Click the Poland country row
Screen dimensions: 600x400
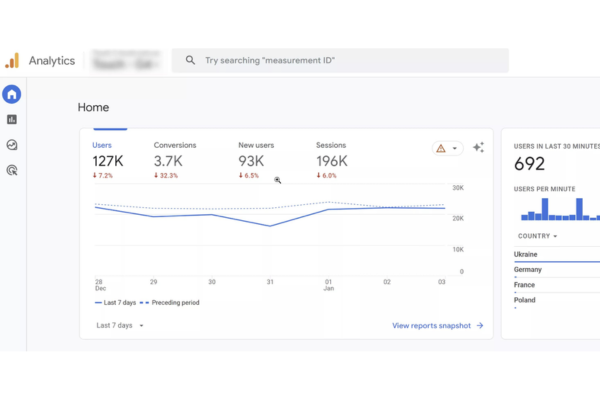(557, 300)
